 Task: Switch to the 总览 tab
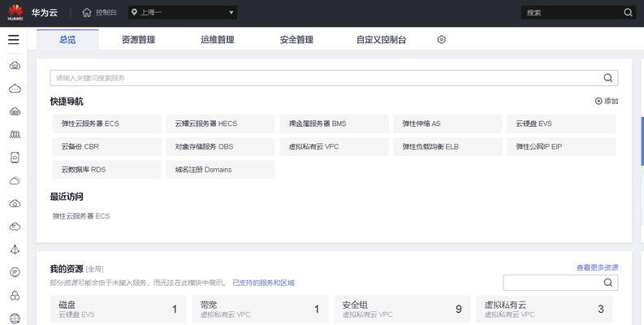click(67, 40)
